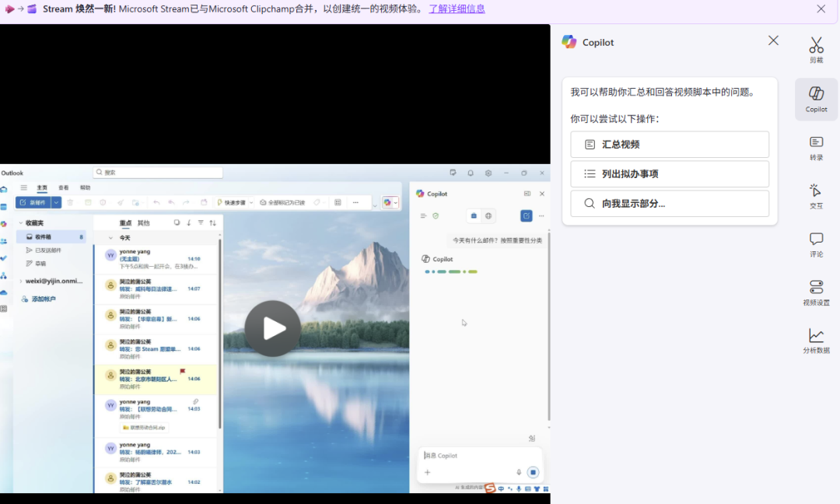Screen dimensions: 840x504
Task: Expand the weixi@yijin account tree
Action: [21, 281]
